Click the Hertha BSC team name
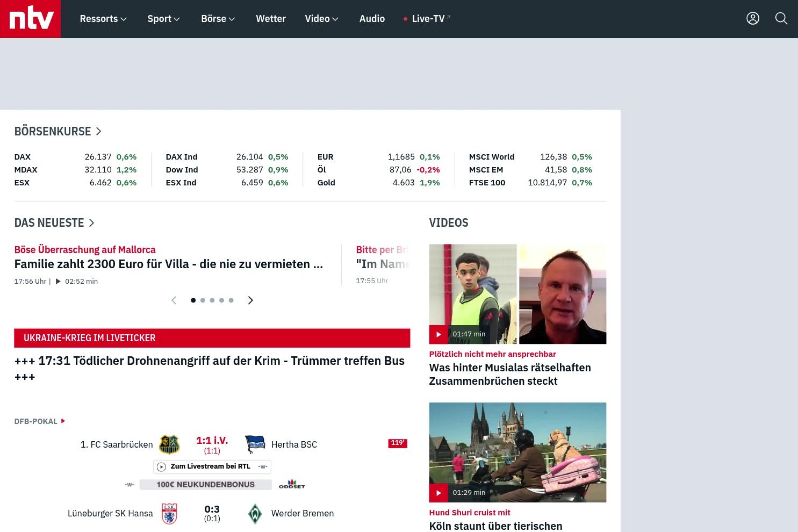798x532 pixels. (x=294, y=444)
